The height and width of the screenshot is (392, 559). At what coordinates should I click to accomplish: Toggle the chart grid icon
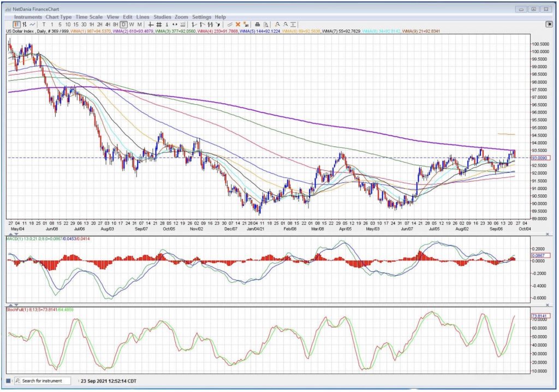(159, 25)
